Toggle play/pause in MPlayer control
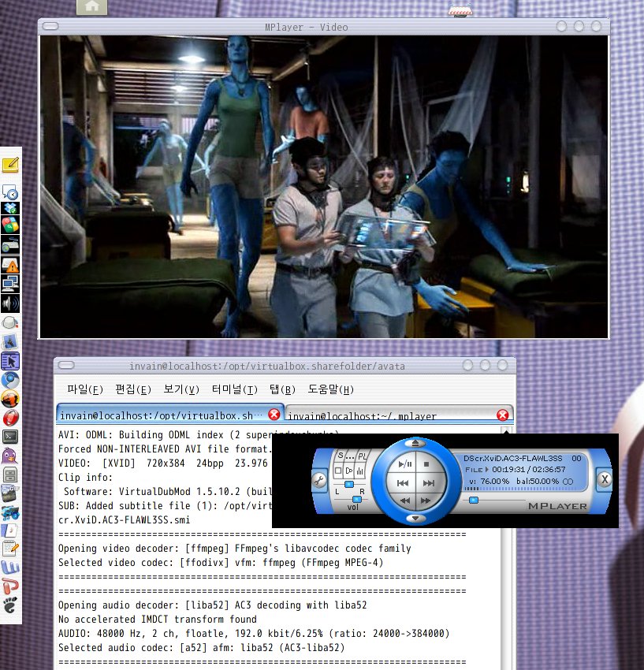Image resolution: width=644 pixels, height=670 pixels. [x=404, y=464]
